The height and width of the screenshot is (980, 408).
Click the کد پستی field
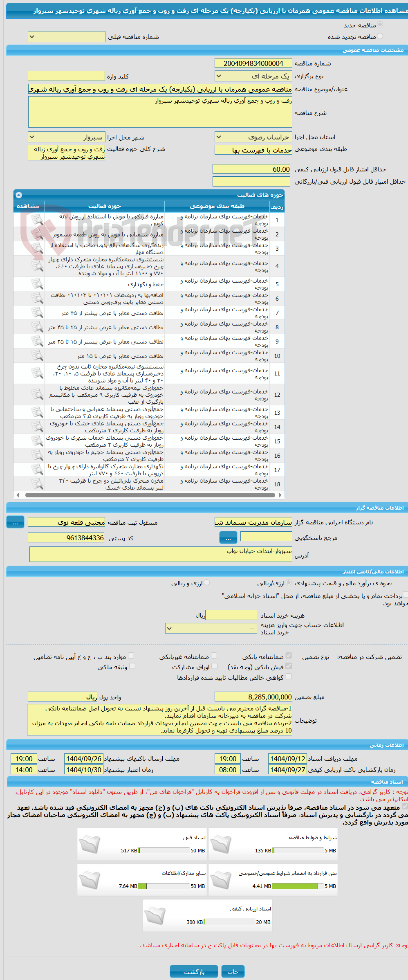[x=66, y=538]
